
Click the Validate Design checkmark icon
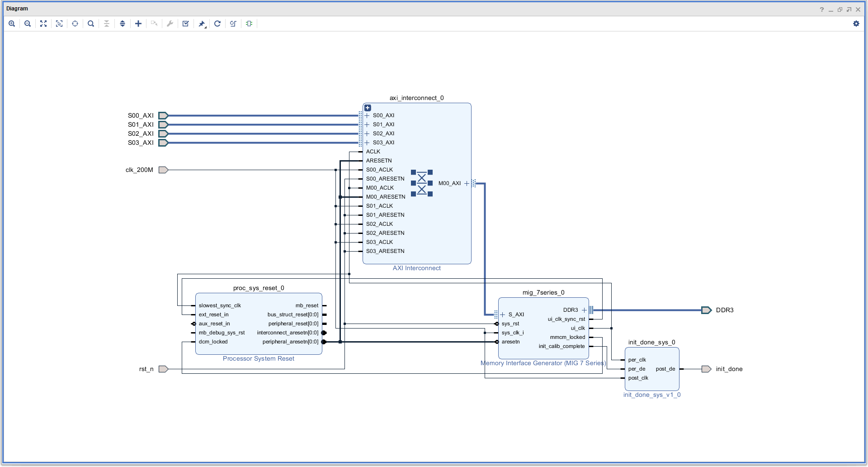tap(186, 24)
